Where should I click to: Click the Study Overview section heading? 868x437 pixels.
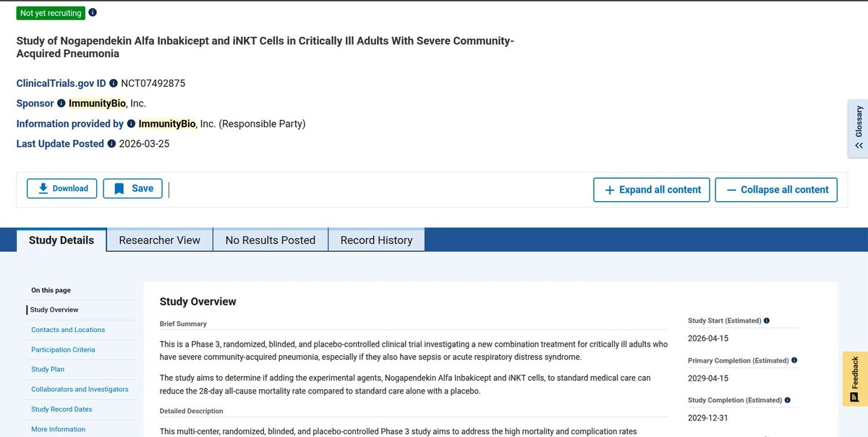pyautogui.click(x=198, y=302)
